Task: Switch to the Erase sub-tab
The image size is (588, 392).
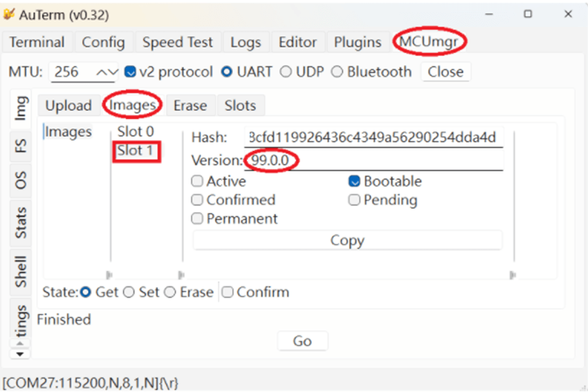Action: (x=189, y=106)
